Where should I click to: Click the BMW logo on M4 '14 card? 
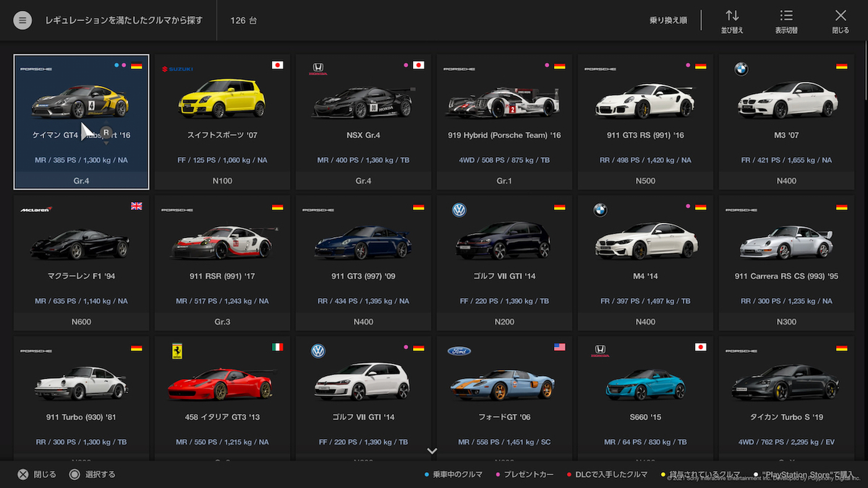tap(600, 210)
